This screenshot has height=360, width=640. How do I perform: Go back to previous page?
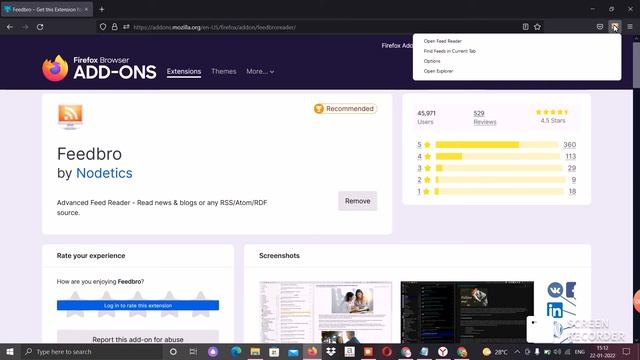10,27
